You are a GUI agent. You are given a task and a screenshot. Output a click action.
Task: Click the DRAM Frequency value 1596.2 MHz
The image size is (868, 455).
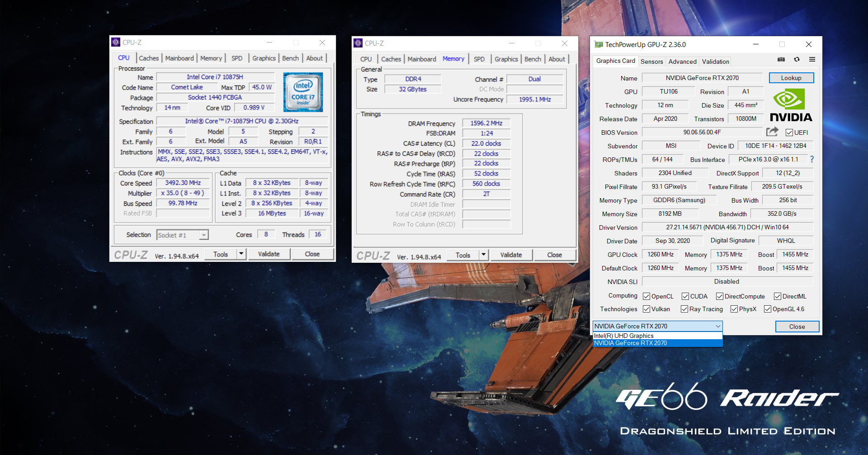pos(486,123)
